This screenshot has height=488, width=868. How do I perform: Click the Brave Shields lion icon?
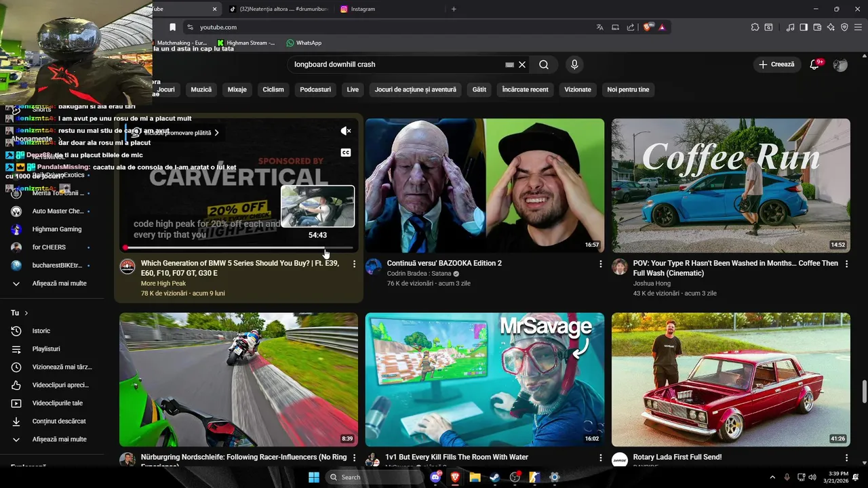pos(647,27)
